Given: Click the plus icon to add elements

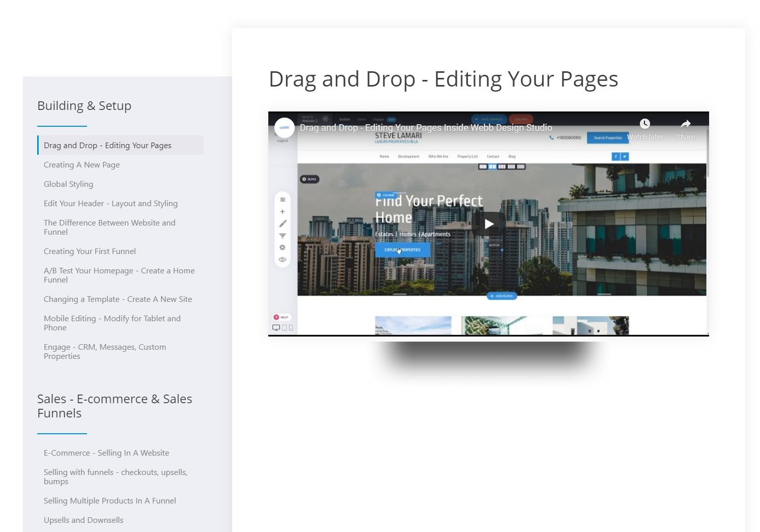Looking at the screenshot, I should [283, 211].
